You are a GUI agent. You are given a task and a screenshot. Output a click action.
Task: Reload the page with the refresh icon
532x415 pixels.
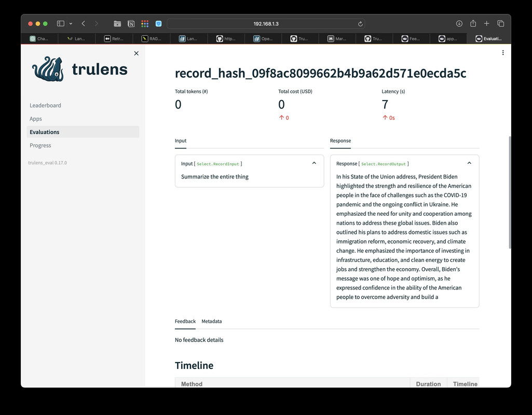tap(360, 24)
